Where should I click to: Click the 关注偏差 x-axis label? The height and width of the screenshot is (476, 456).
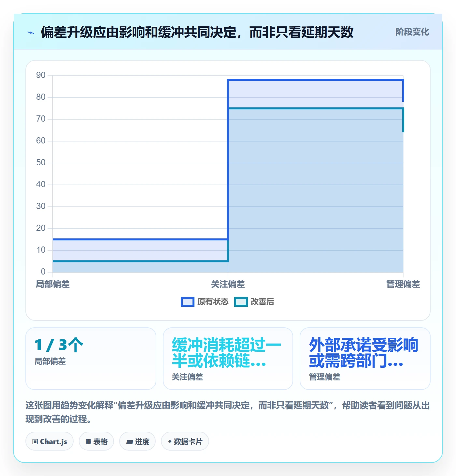[228, 284]
